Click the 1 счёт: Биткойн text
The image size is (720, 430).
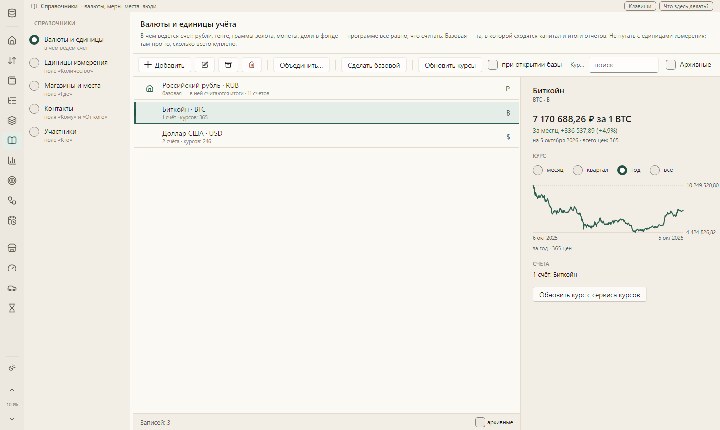pos(555,274)
